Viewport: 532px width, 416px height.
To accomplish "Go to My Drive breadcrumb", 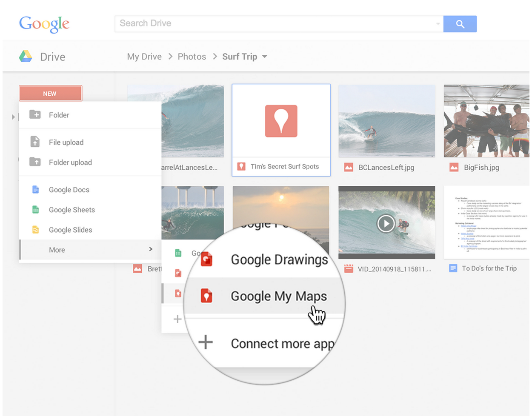I will click(x=144, y=57).
